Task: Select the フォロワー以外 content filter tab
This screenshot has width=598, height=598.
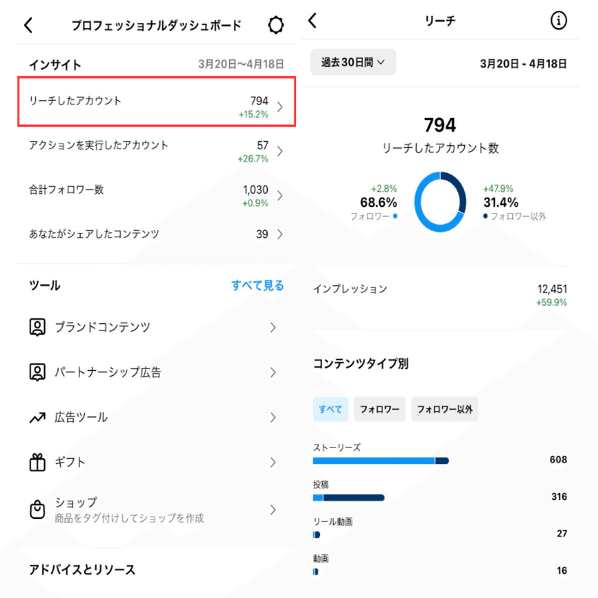Action: [445, 409]
